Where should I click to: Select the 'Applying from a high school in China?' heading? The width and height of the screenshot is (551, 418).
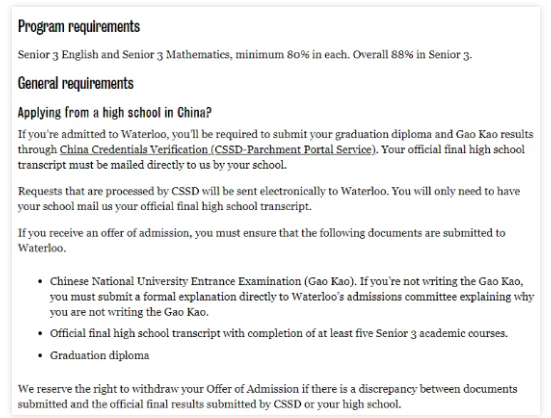click(115, 113)
